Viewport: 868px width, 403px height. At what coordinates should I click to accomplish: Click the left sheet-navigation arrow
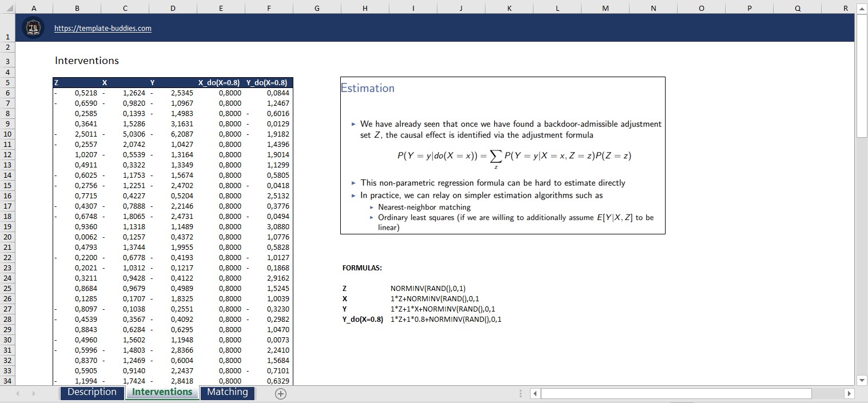[x=17, y=393]
